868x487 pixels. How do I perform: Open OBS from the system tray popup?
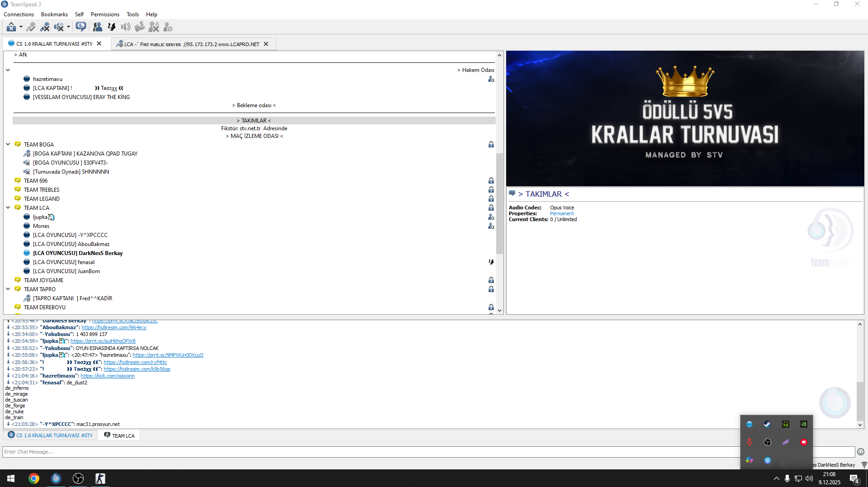click(x=768, y=442)
